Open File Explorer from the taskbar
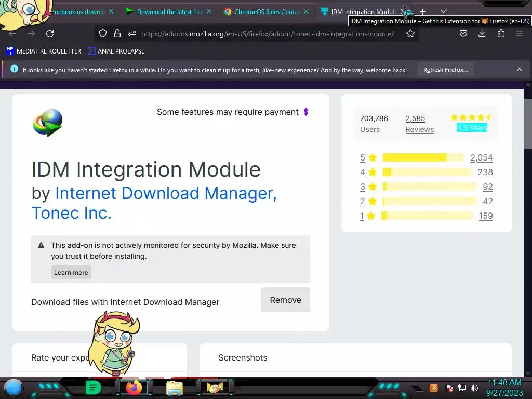 [x=175, y=388]
